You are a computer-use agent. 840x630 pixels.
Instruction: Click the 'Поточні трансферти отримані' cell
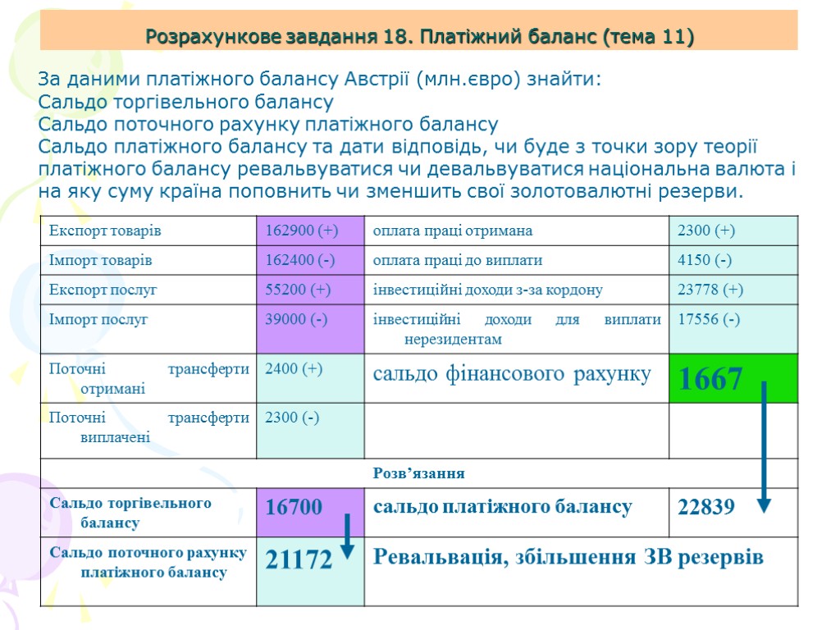[149, 378]
